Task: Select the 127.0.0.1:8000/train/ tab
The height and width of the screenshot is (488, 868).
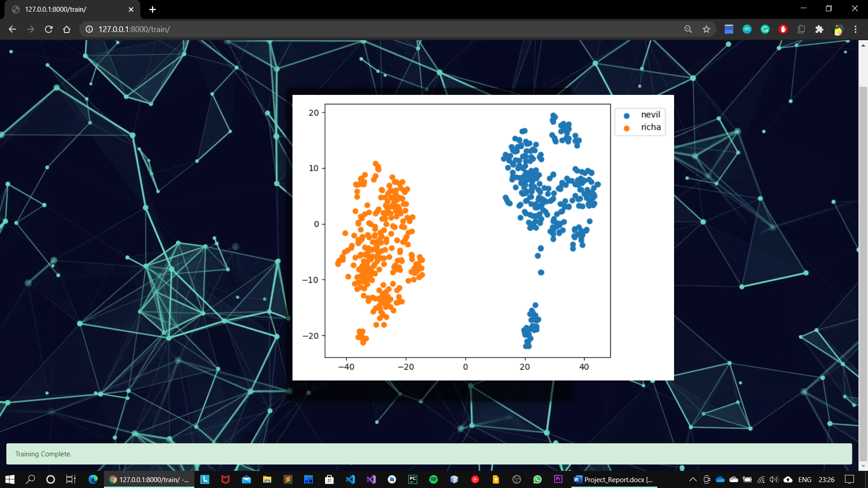Action: [72, 9]
